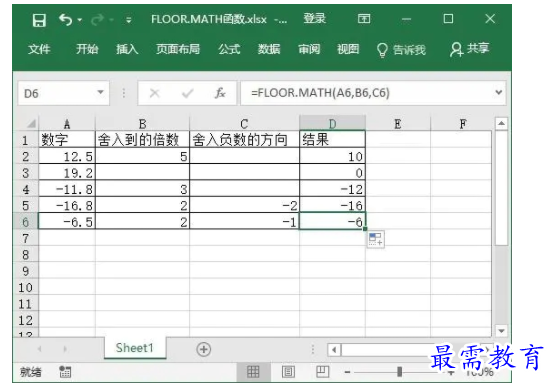Click vertical scrollbar down arrow
This screenshot has height=389, width=552.
click(501, 330)
